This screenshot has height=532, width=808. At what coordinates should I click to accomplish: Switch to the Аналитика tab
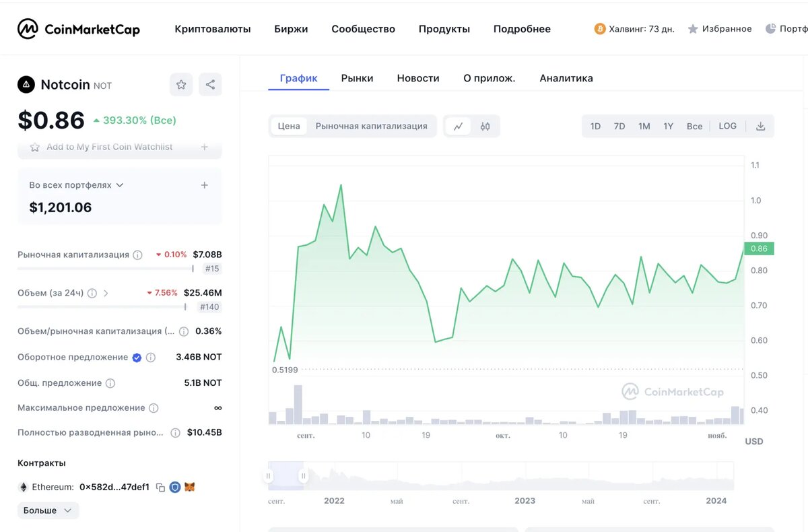[566, 78]
